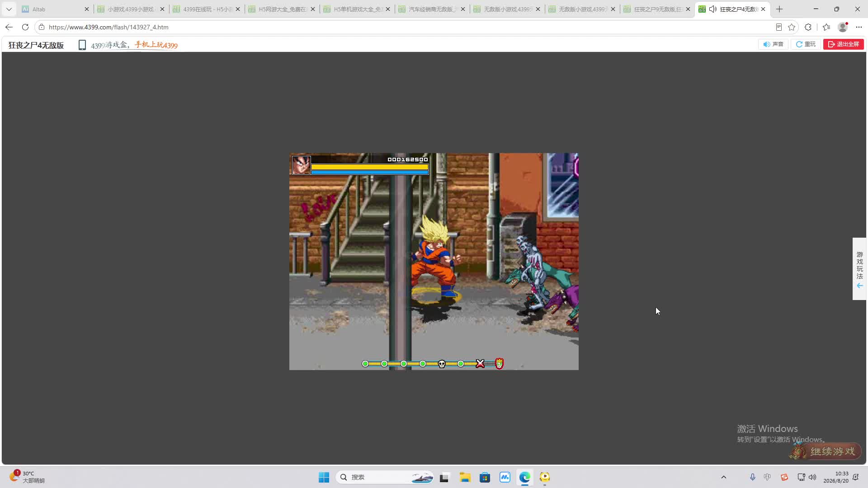Viewport: 868px width, 488px height.
Task: Click the microphone tray icon
Action: [x=752, y=477]
